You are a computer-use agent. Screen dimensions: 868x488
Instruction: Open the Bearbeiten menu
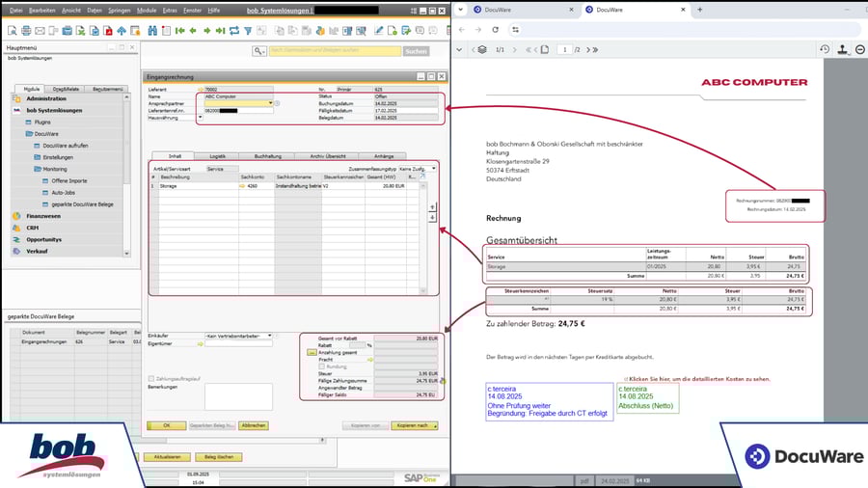coord(42,11)
